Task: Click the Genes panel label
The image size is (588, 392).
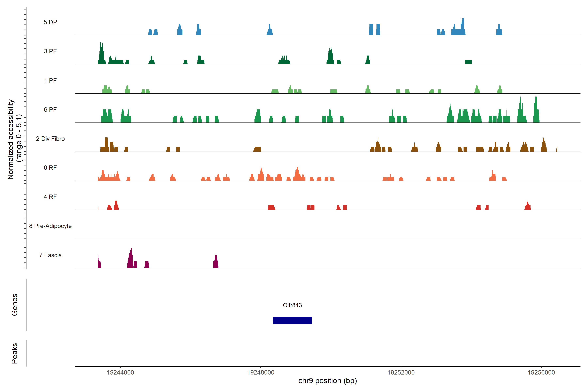Action: point(15,305)
